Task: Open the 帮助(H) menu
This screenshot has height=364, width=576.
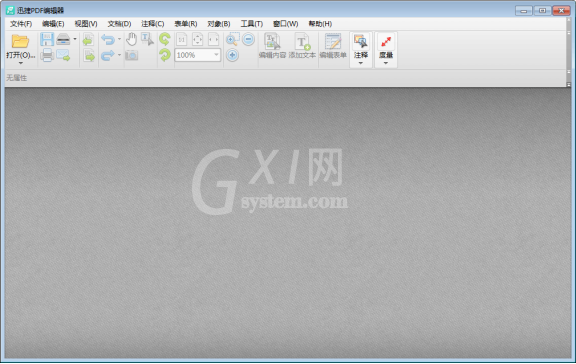Action: pos(320,24)
